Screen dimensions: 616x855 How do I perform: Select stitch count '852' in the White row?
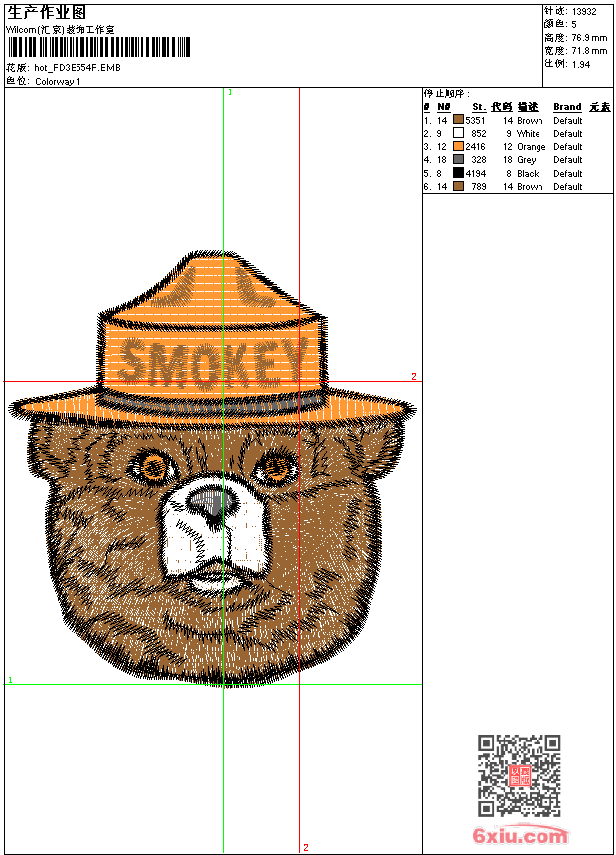point(479,133)
